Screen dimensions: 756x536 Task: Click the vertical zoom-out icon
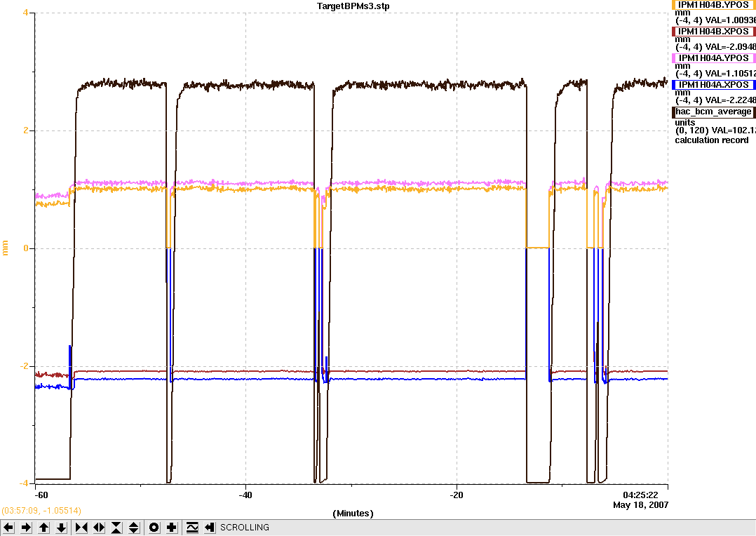[x=133, y=528]
